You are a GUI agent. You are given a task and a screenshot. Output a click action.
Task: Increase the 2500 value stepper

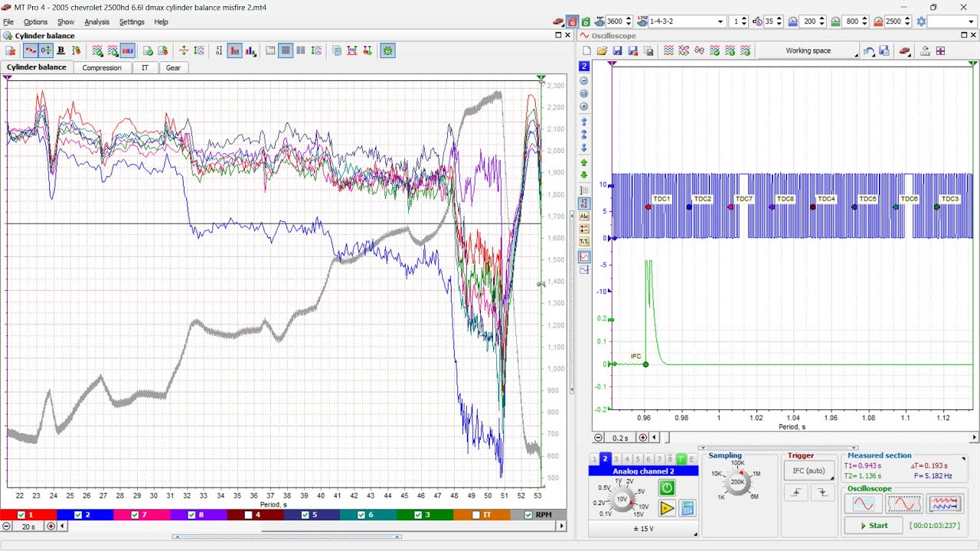click(x=909, y=19)
